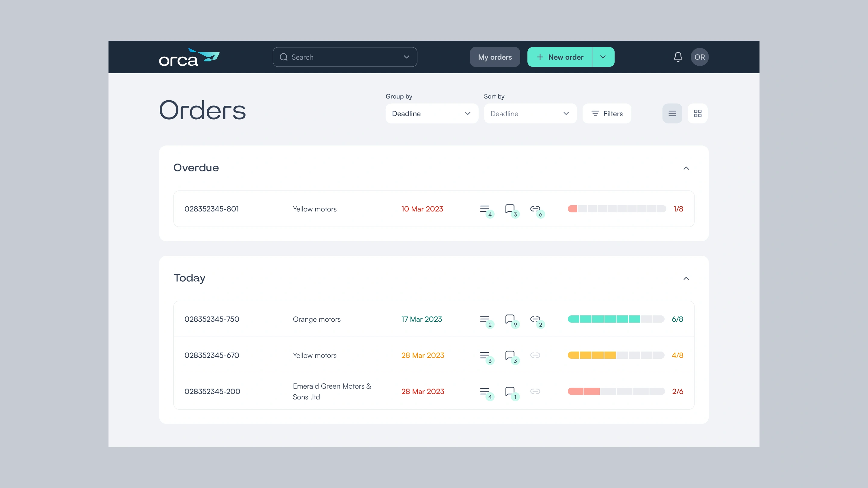This screenshot has width=868, height=488.
Task: Click the New order button
Action: coord(560,57)
